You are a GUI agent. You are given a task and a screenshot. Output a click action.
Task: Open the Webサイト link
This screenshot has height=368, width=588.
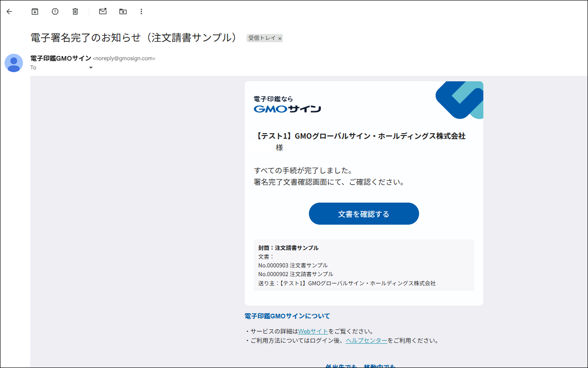tap(314, 331)
